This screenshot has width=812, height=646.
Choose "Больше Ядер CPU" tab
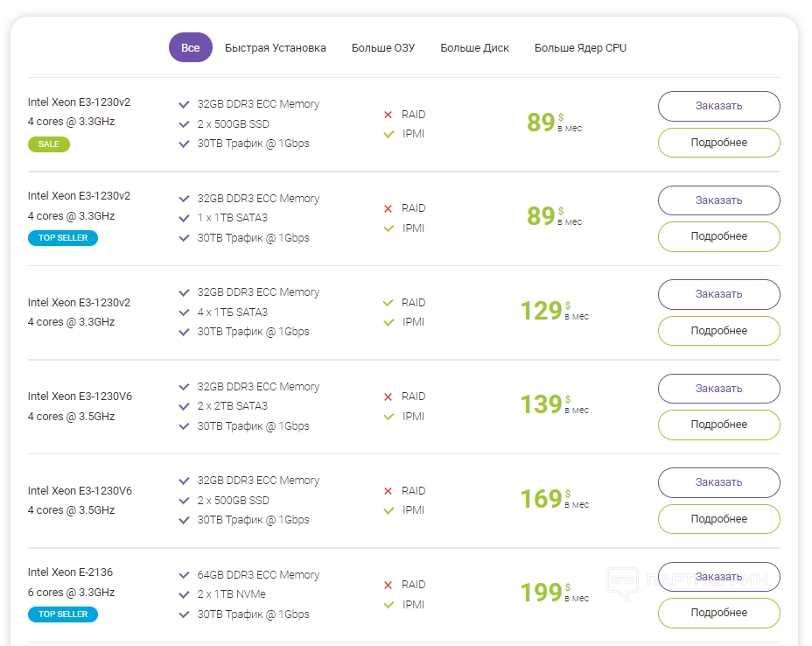click(580, 48)
